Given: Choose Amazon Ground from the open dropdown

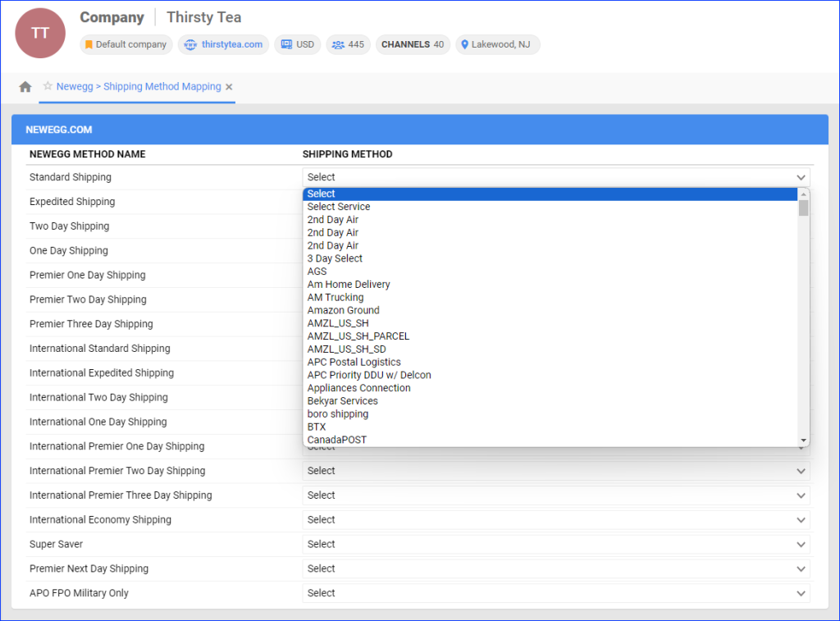Looking at the screenshot, I should tap(343, 310).
